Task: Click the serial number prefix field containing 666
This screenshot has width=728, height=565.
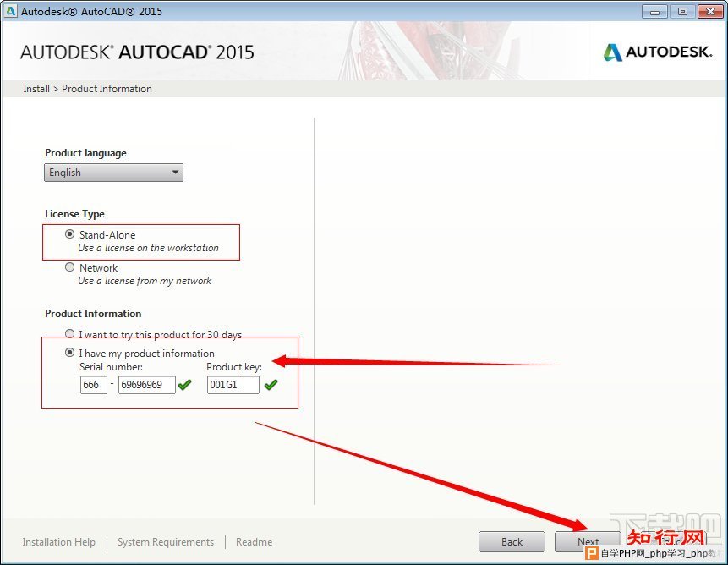Action: tap(94, 385)
